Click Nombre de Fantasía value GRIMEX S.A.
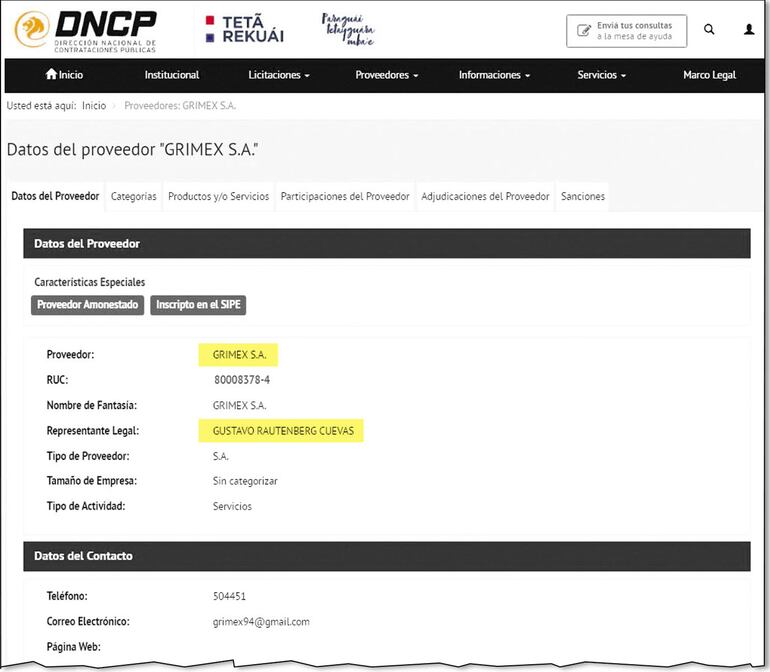Viewport: 770px width, 672px height. pyautogui.click(x=239, y=405)
